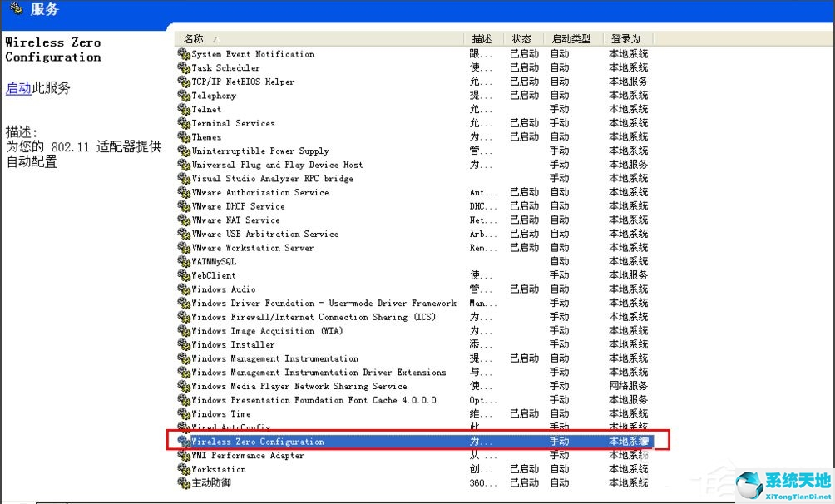Click the WebClient service gear icon

point(185,275)
